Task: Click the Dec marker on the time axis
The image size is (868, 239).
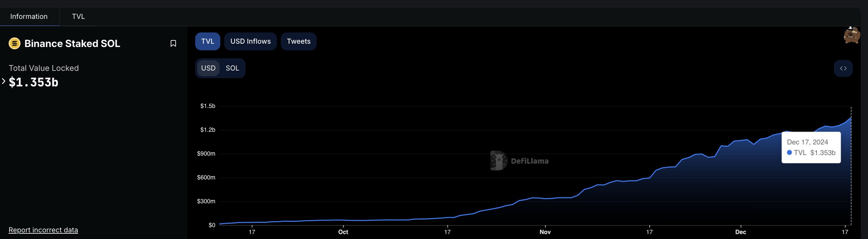Action: click(x=740, y=232)
